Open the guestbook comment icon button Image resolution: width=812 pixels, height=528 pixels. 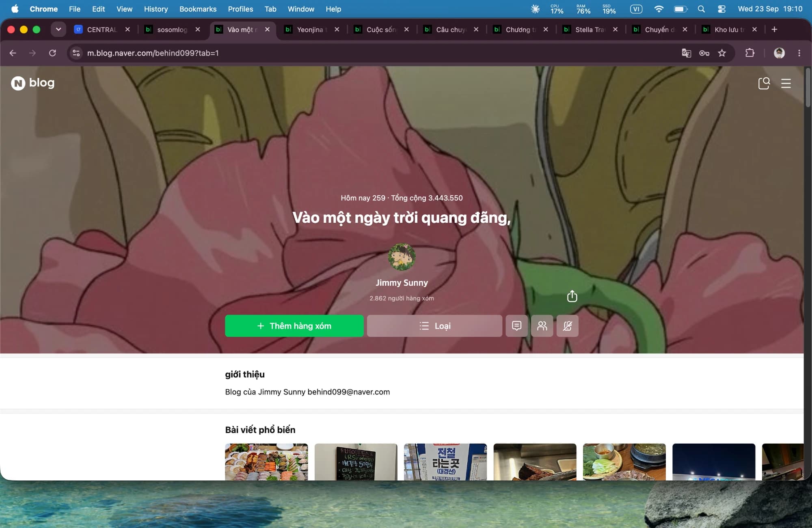(517, 326)
